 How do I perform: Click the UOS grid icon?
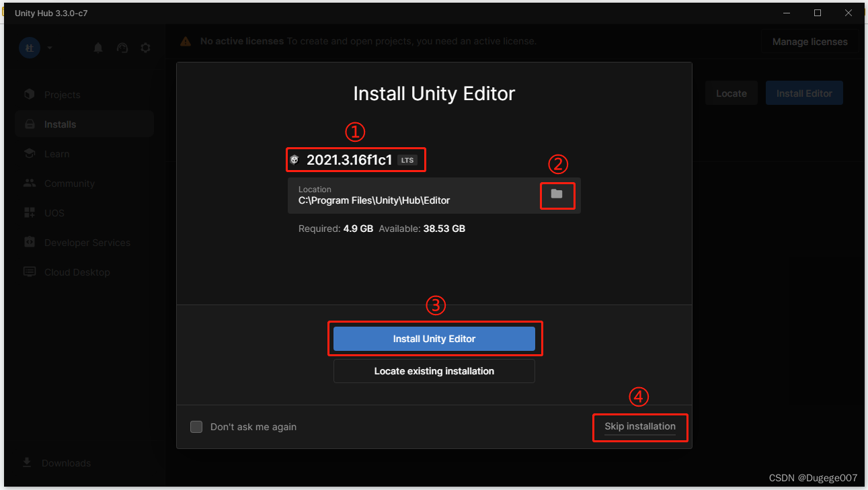pos(30,213)
